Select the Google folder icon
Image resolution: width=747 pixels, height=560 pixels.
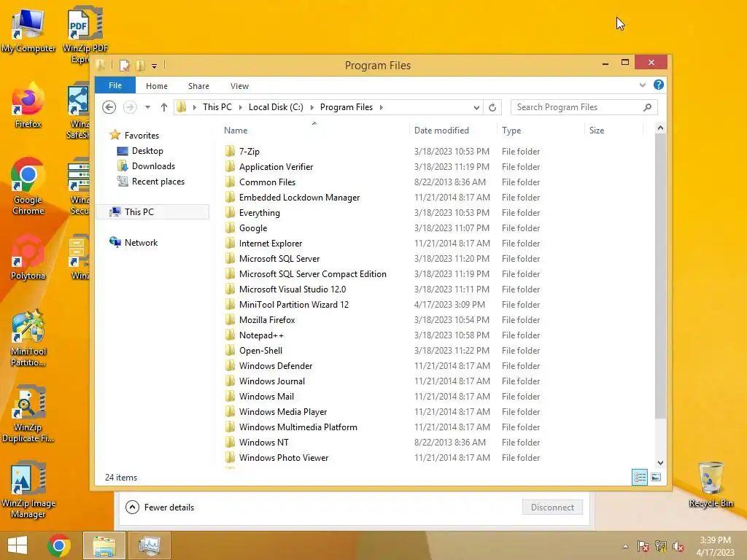point(230,228)
